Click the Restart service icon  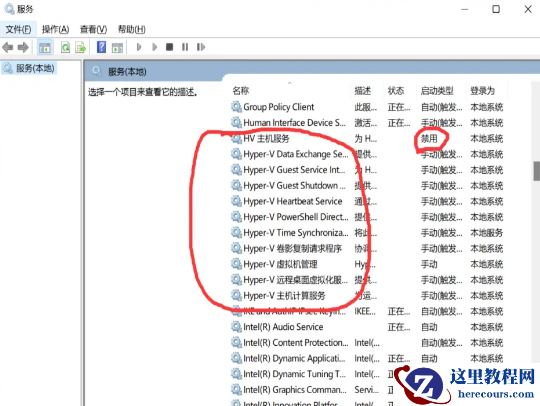point(201,47)
